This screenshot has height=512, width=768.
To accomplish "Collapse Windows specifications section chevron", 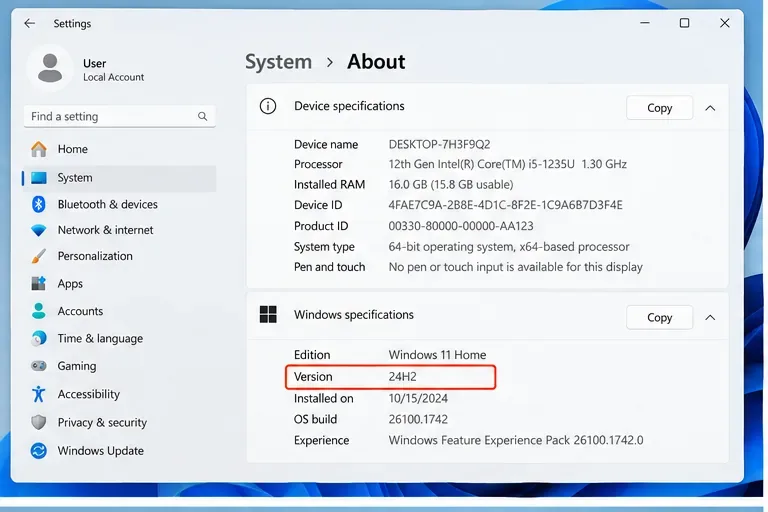I will (710, 317).
